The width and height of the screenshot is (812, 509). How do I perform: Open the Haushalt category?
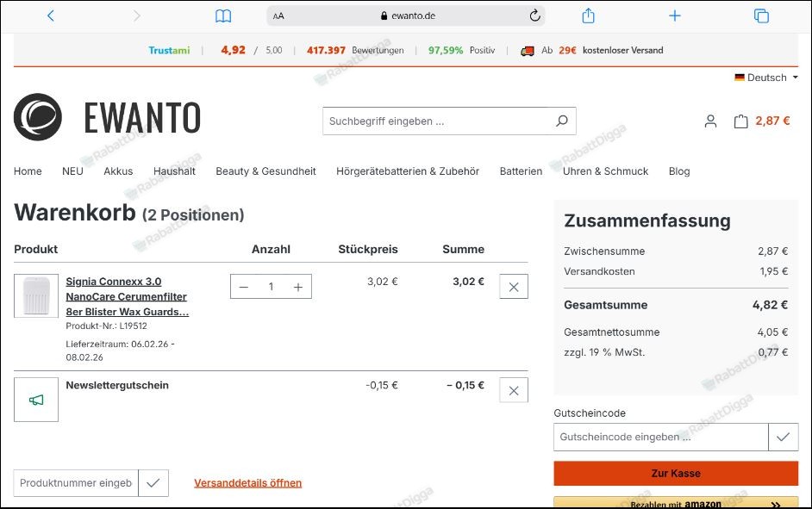click(174, 171)
